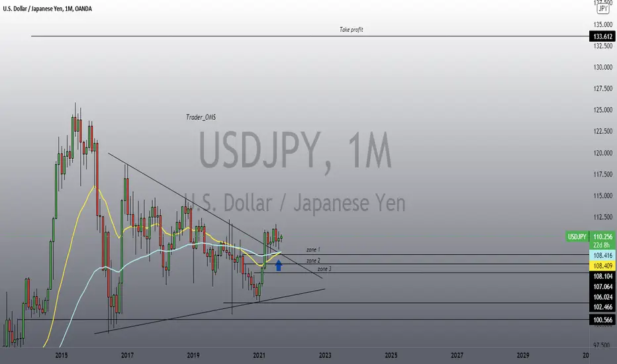Click 2015 on the time axis
This screenshot has height=364, width=617.
pyautogui.click(x=62, y=355)
